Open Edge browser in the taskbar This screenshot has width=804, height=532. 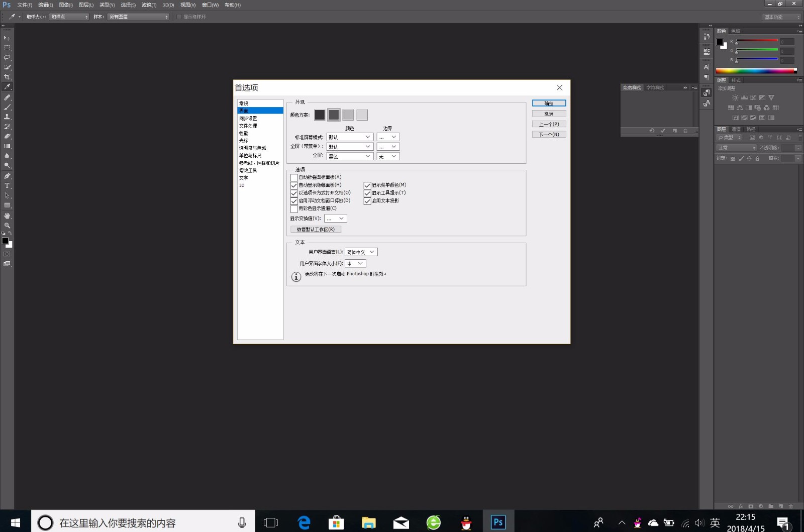(x=304, y=522)
